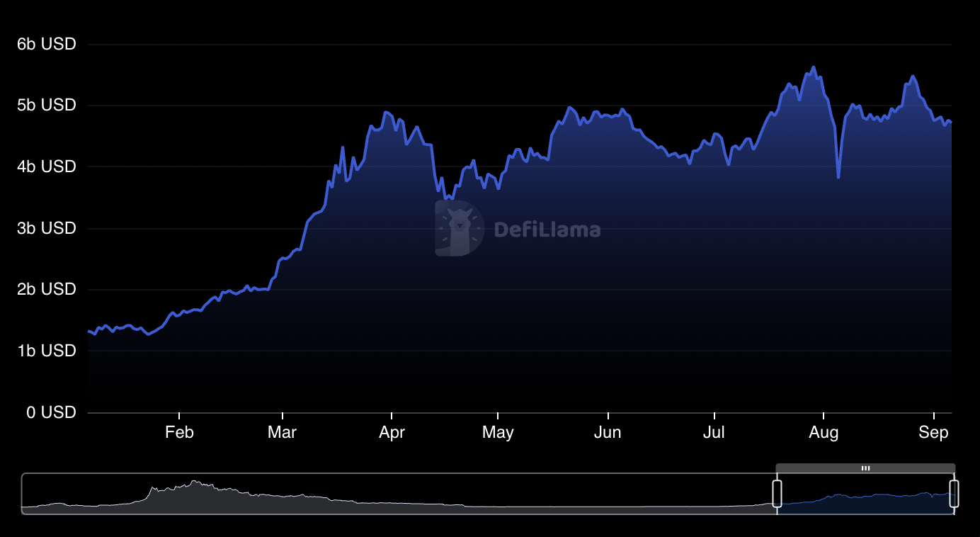Click the range selector top grip bar

pyautogui.click(x=865, y=468)
